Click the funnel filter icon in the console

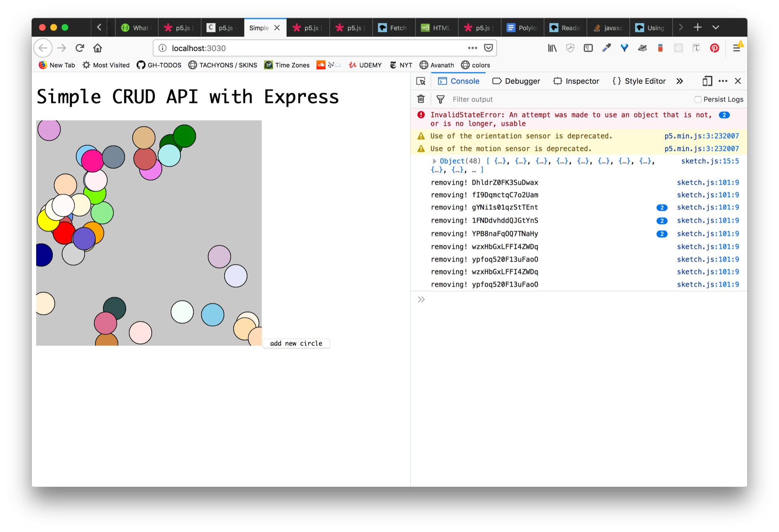[x=440, y=99]
